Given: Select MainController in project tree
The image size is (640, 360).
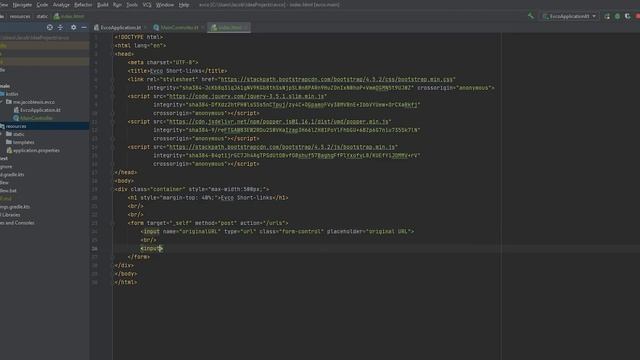Looking at the screenshot, I should [x=36, y=118].
